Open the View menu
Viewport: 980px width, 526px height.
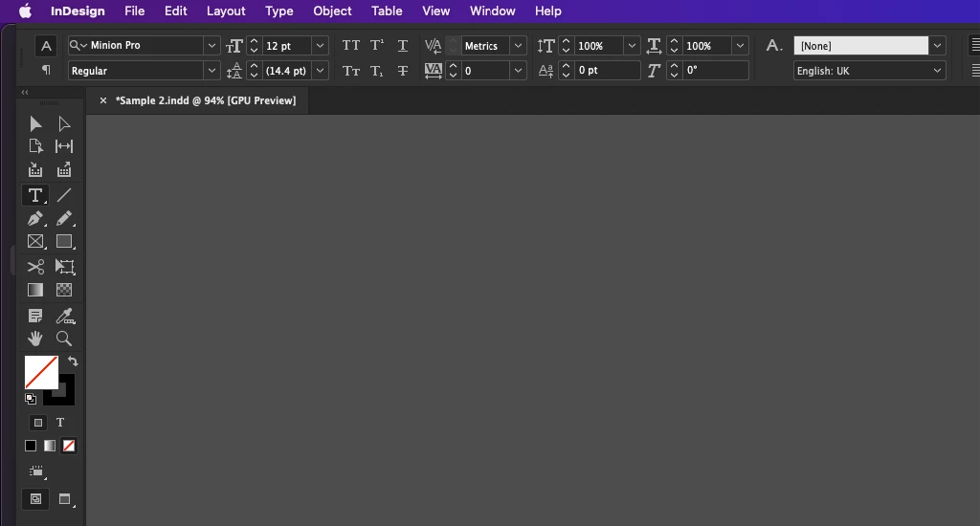tap(435, 11)
